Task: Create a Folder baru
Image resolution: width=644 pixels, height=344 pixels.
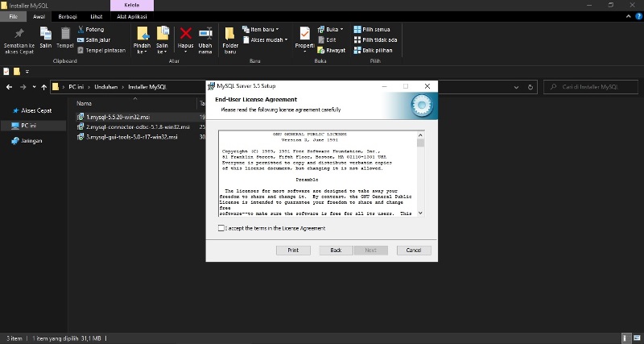Action: 230,40
